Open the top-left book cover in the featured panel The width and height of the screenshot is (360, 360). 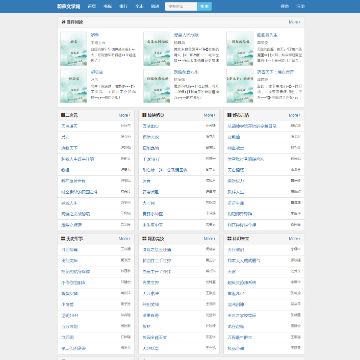point(73,49)
